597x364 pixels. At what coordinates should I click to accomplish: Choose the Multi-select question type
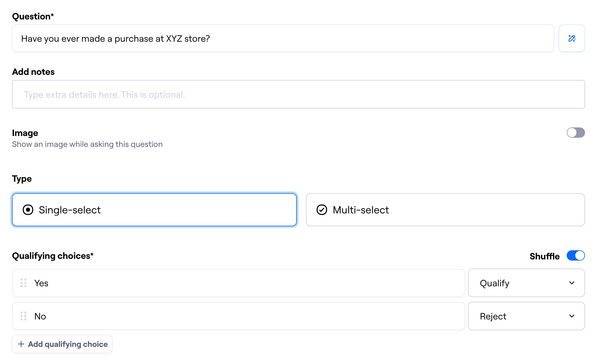(x=445, y=210)
